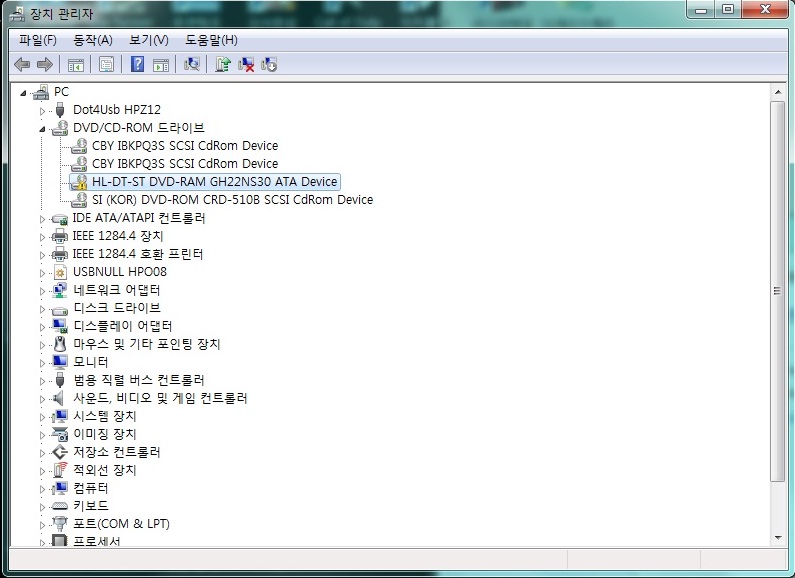The width and height of the screenshot is (795, 578).
Task: Select the 저장소 컨트롤러 label
Action: (117, 452)
